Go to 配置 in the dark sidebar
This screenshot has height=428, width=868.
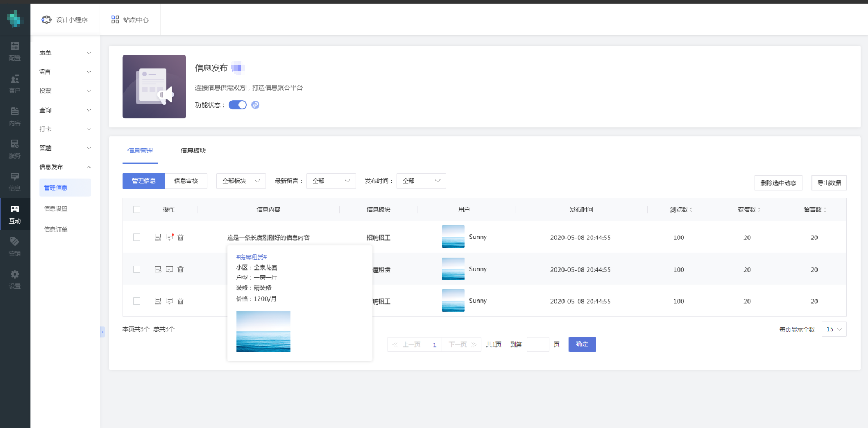tap(15, 51)
